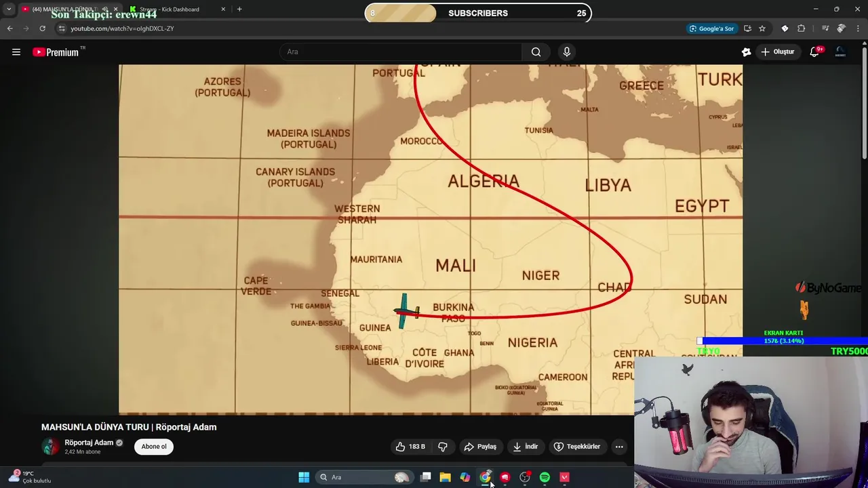Screen dimensions: 868x488
Task: Start voice search with microphone icon
Action: tap(567, 52)
